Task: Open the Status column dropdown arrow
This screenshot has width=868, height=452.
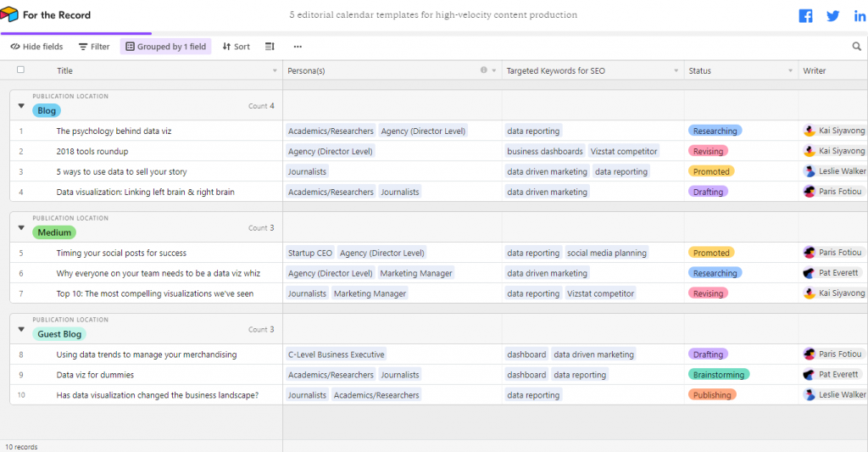Action: (790, 70)
